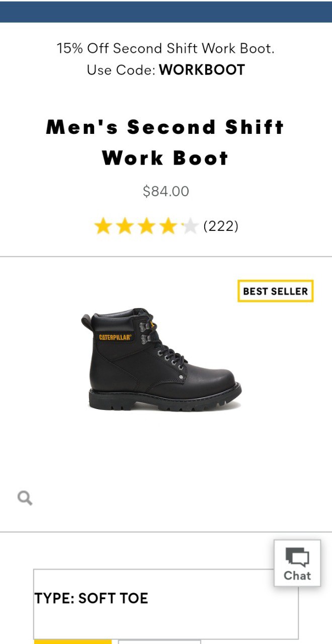Click the first yellow rating star
Screen dimensions: 332x644
click(x=103, y=226)
